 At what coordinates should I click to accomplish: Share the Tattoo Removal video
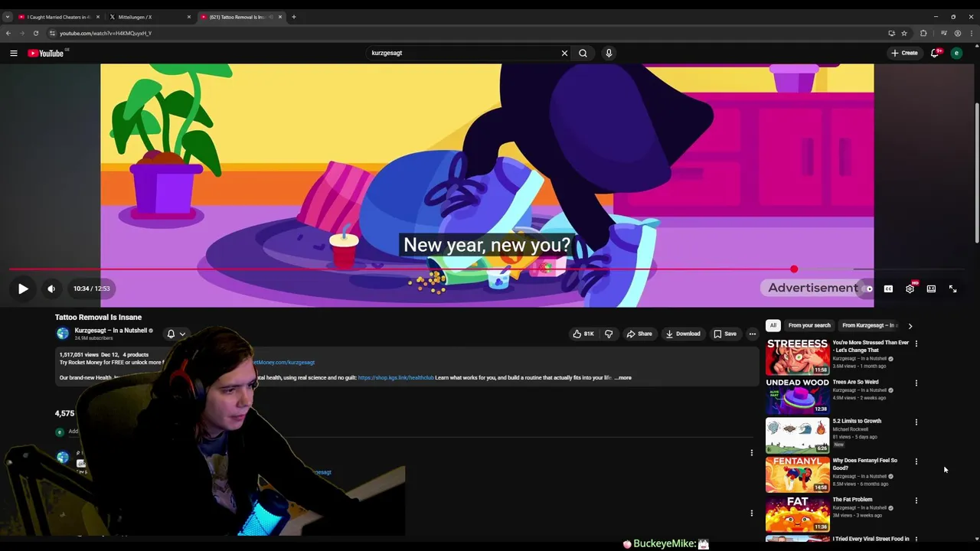coord(639,334)
